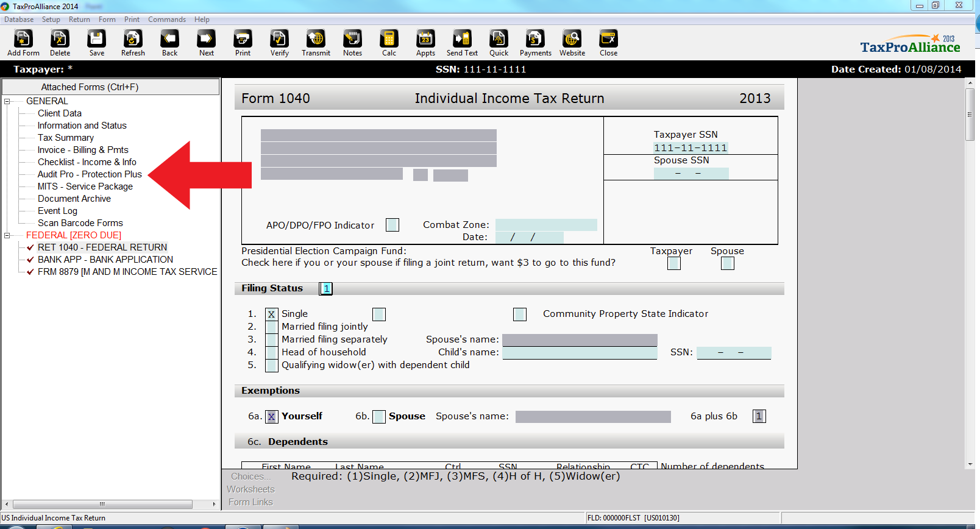Viewport: 980px width, 529px height.
Task: Save the return with Save icon
Action: coord(96,43)
